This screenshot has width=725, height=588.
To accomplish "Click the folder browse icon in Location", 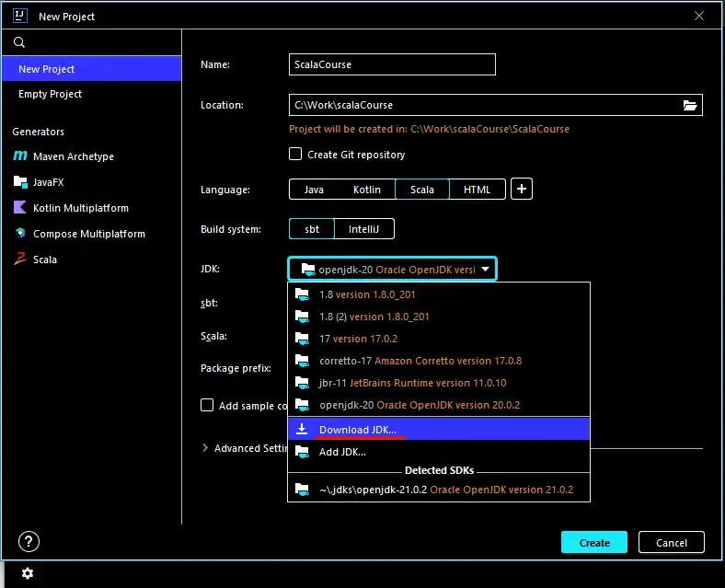I will tap(690, 105).
